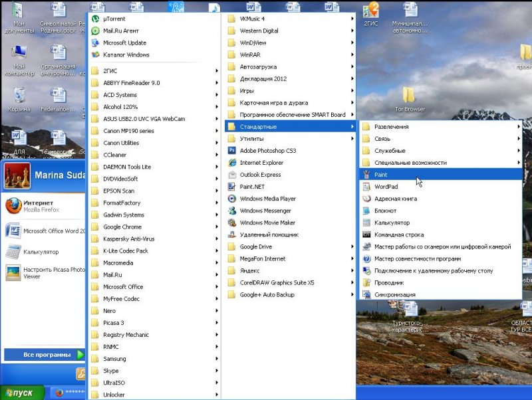Screen dimensions: 532x400
Task: Expand the Служебные submenu arrow
Action: coord(519,151)
